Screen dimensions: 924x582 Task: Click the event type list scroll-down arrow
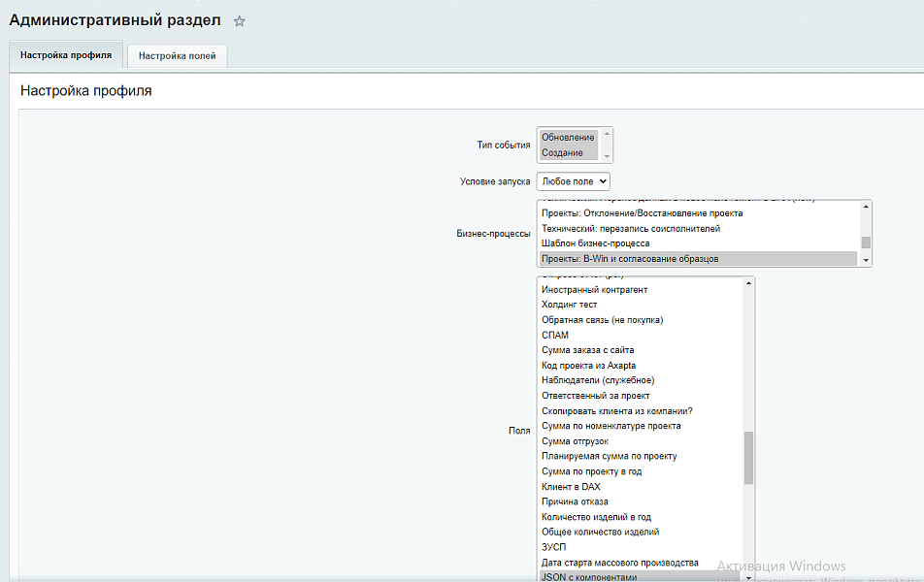tap(607, 155)
